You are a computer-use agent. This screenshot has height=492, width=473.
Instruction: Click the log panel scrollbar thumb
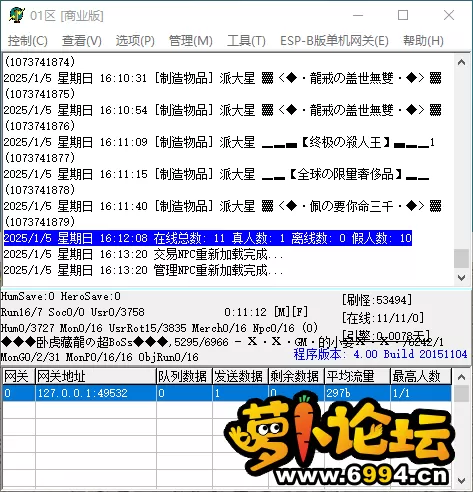click(x=461, y=258)
